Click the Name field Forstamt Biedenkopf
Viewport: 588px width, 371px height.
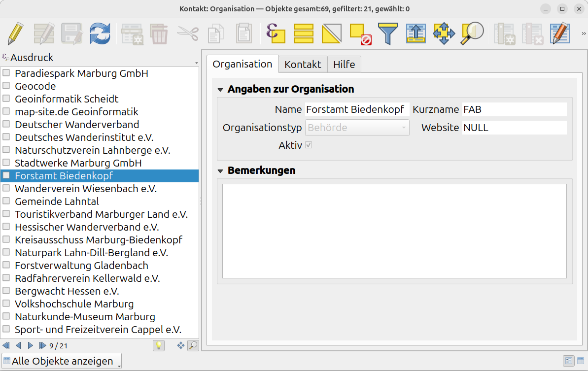[357, 109]
